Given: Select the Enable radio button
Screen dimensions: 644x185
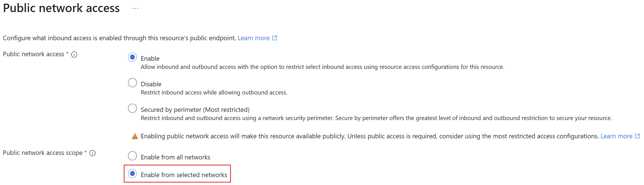Looking at the screenshot, I should coord(132,57).
